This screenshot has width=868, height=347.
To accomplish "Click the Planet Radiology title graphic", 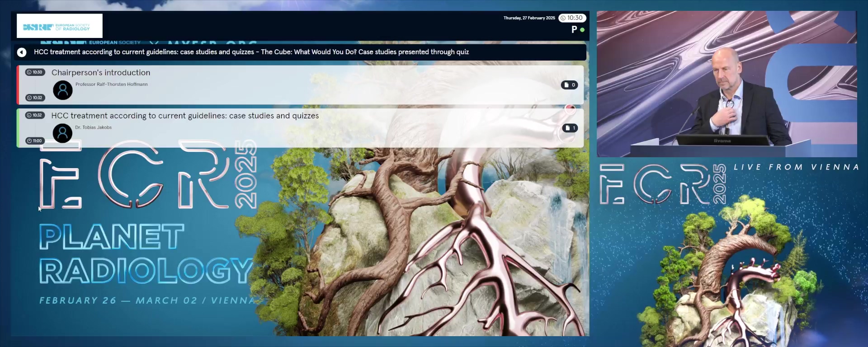I will pos(146,253).
